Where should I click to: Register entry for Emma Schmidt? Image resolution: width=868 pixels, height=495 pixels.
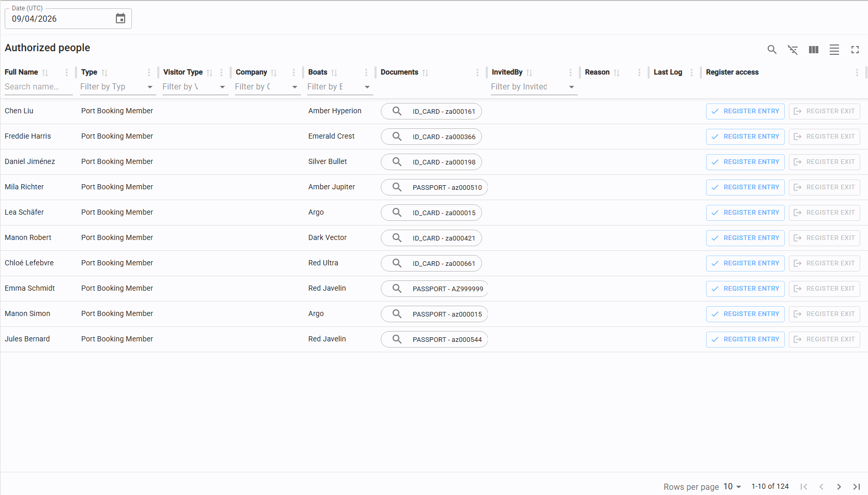point(745,289)
